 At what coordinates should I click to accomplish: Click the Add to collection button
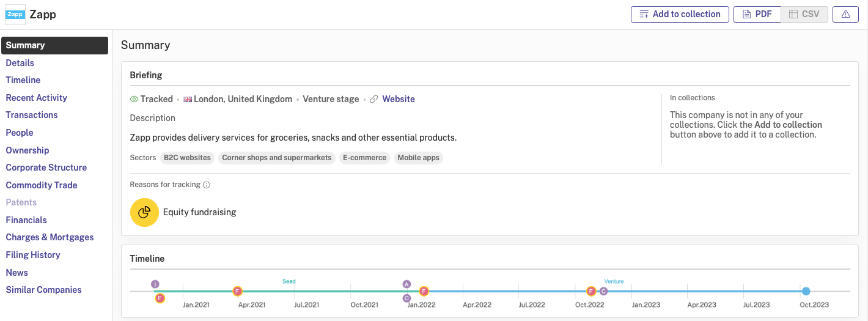click(x=680, y=14)
